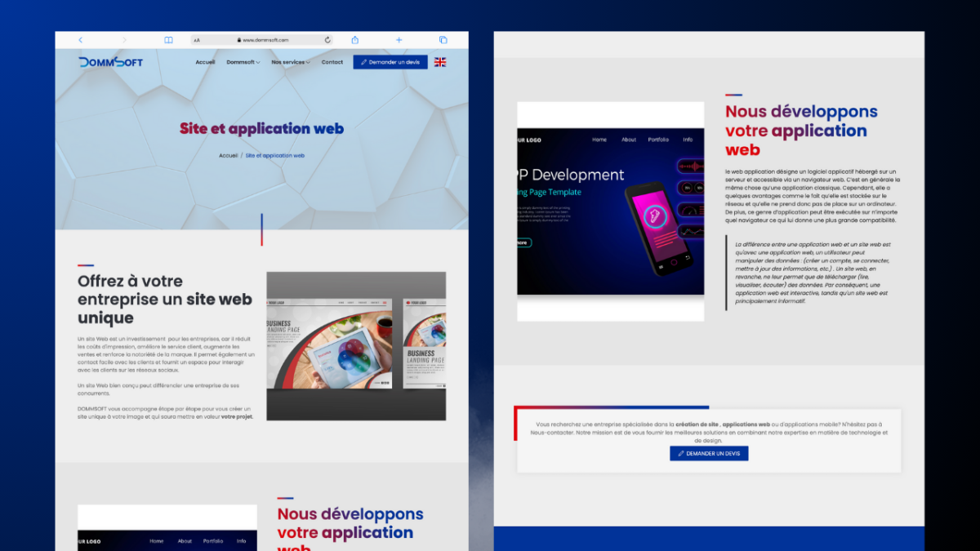
Task: Switch language via UK flag icon
Action: tap(440, 62)
